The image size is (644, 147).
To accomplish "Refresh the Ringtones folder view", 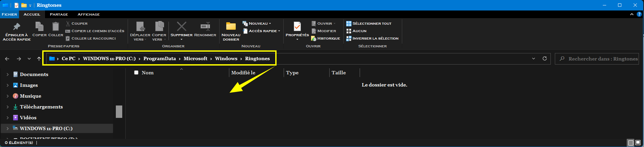I will (545, 58).
